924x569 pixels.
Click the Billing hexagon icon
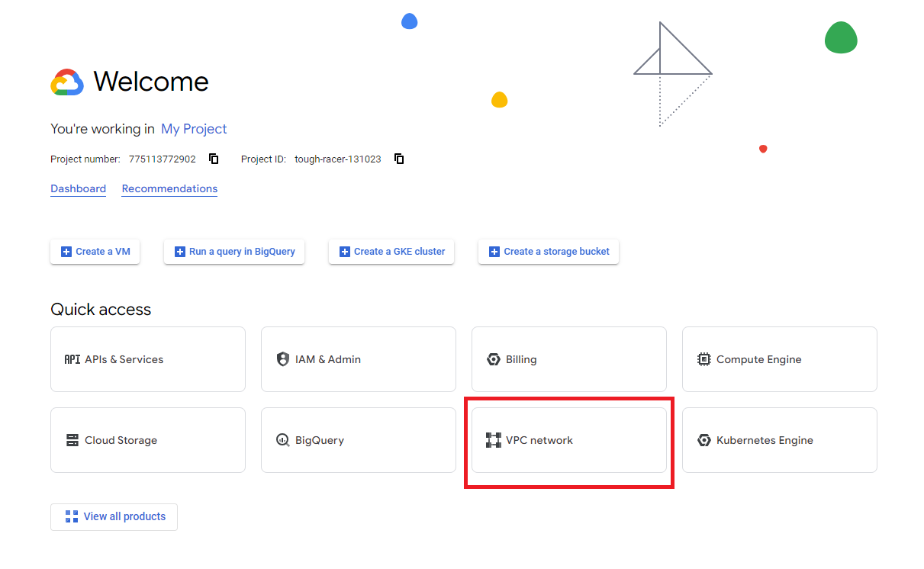pos(494,359)
